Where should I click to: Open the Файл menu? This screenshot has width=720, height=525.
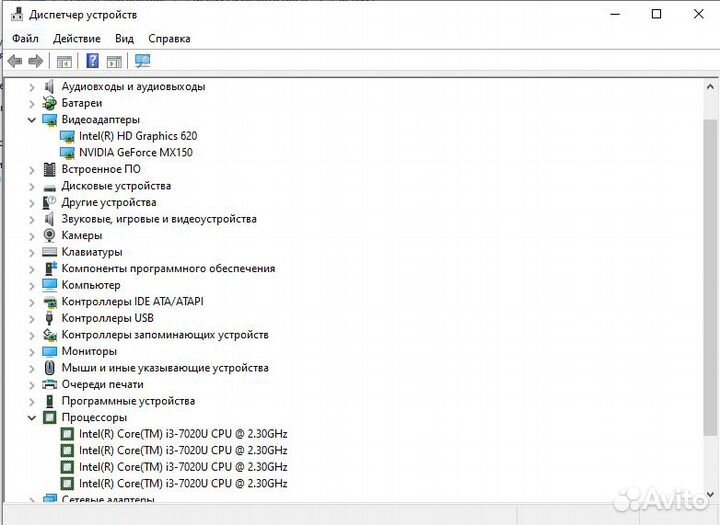point(25,39)
